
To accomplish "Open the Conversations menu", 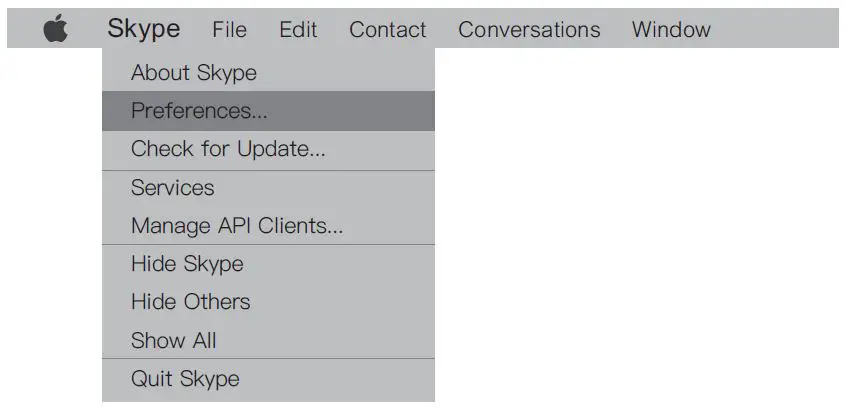I will pyautogui.click(x=529, y=30).
